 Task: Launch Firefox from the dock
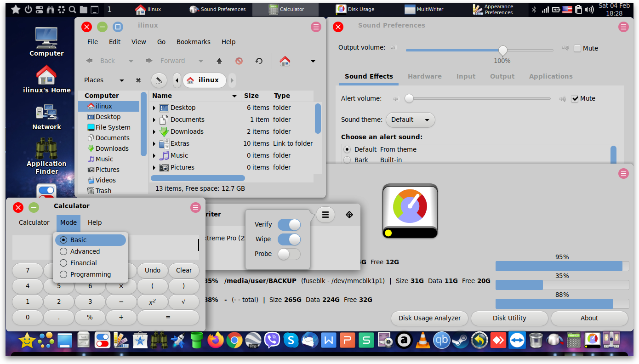click(x=215, y=341)
